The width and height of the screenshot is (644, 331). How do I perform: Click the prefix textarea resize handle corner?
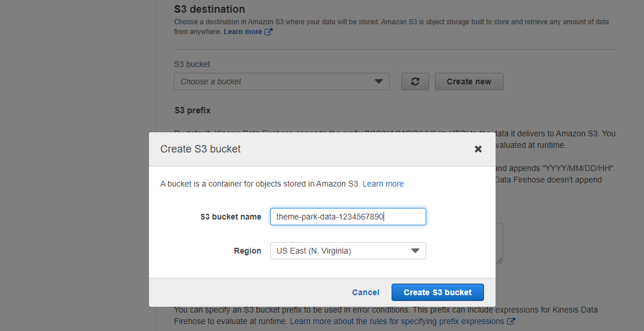click(500, 259)
